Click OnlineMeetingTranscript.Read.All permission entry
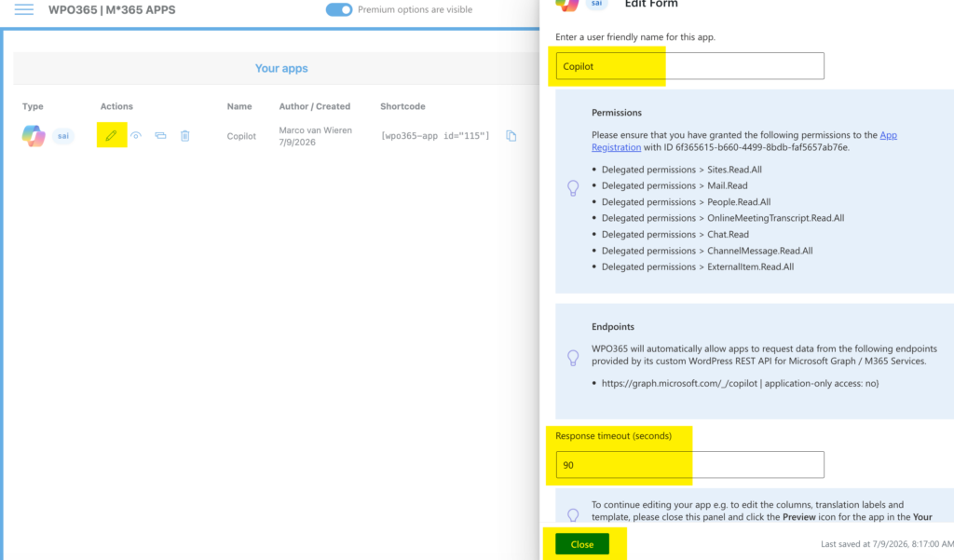Screen dimensions: 954x560 723,218
